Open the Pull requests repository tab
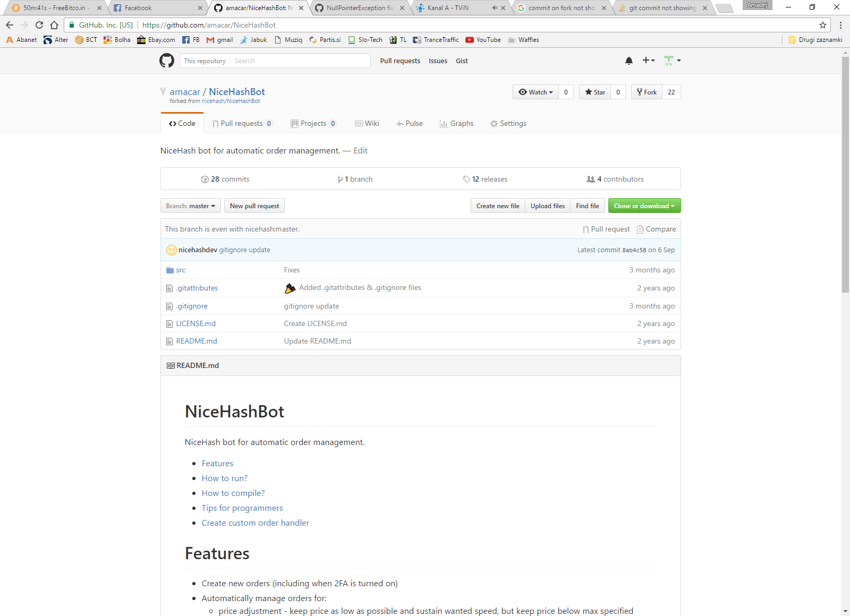850x616 pixels. (242, 123)
